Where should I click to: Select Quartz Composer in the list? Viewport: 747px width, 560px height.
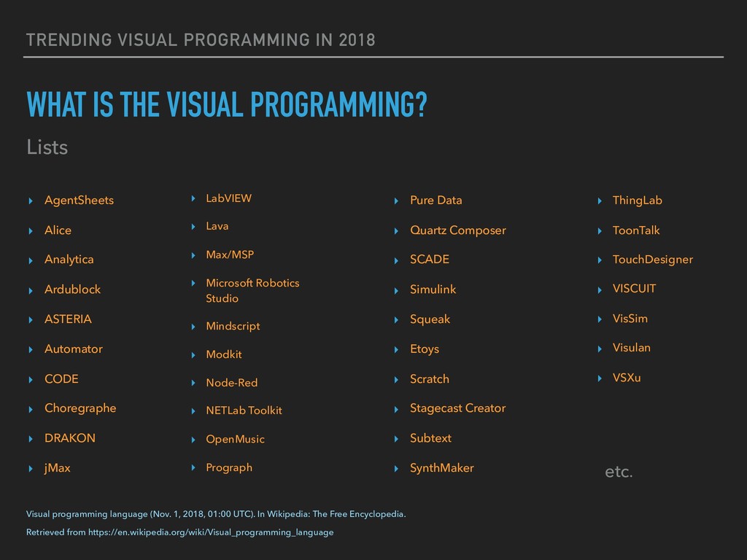point(458,230)
